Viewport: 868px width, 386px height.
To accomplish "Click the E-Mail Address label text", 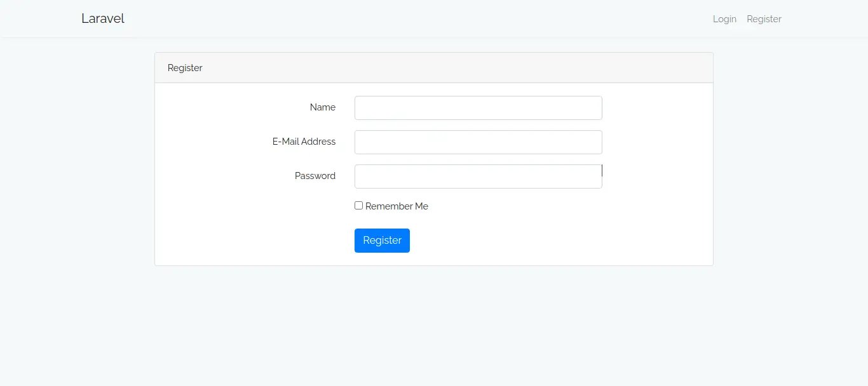I will coord(304,142).
